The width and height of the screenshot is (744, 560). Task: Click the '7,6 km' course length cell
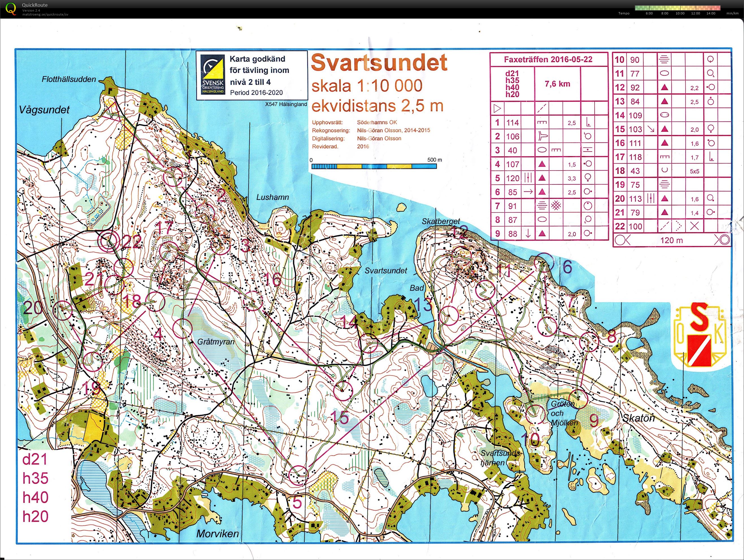click(557, 84)
